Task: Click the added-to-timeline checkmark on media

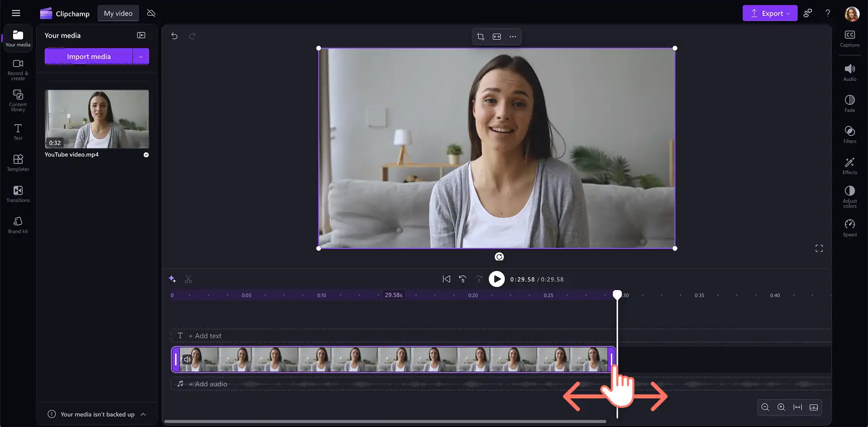Action: pyautogui.click(x=146, y=155)
